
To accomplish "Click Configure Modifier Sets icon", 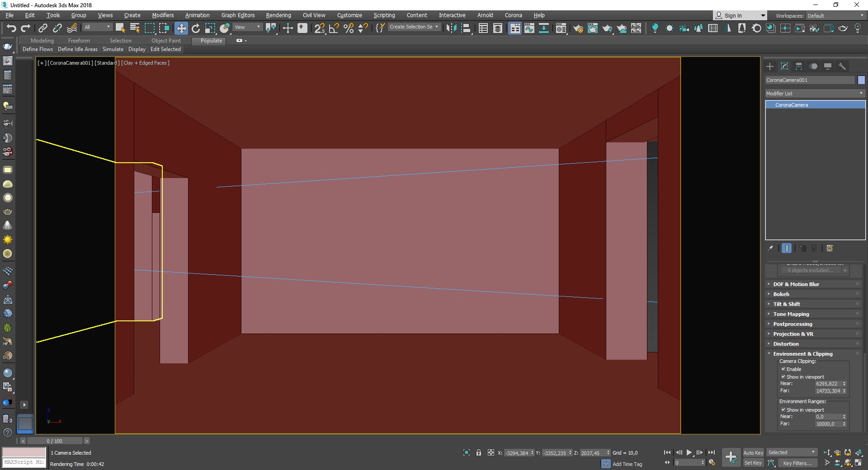I will pos(830,248).
